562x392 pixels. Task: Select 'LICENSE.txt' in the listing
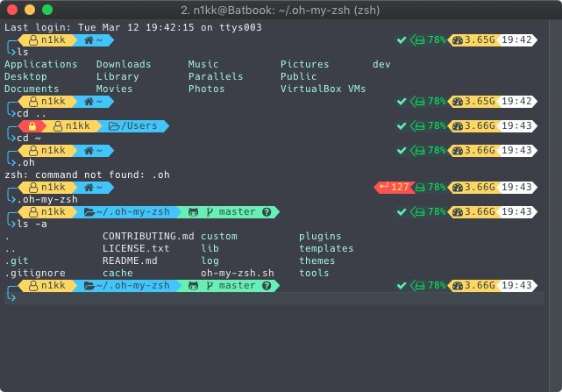[x=136, y=248]
